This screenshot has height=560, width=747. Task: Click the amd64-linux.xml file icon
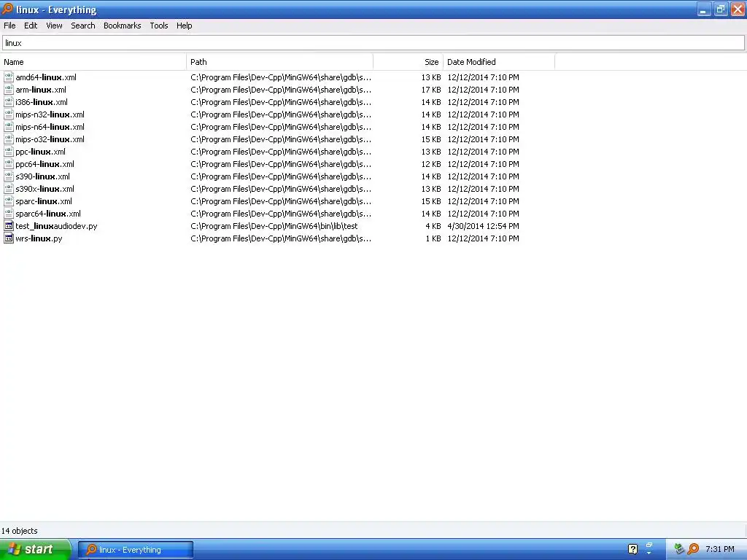9,77
